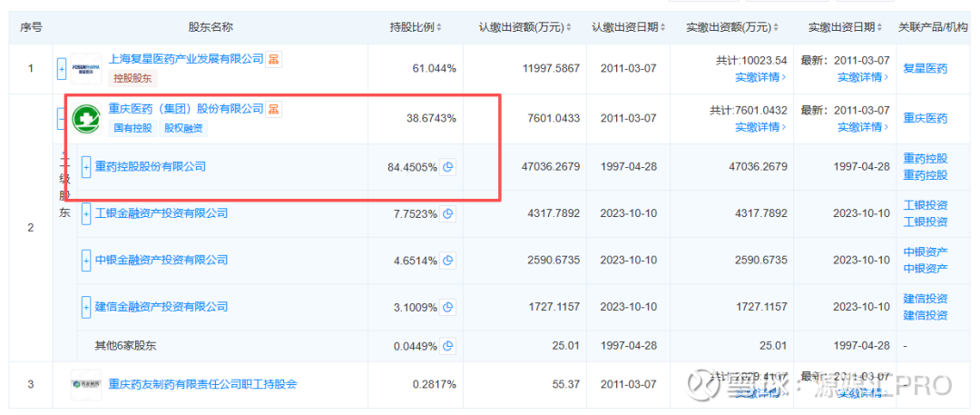Screen dimensions: 980x415
Task: Open related product 复星医药
Action: coord(926,68)
